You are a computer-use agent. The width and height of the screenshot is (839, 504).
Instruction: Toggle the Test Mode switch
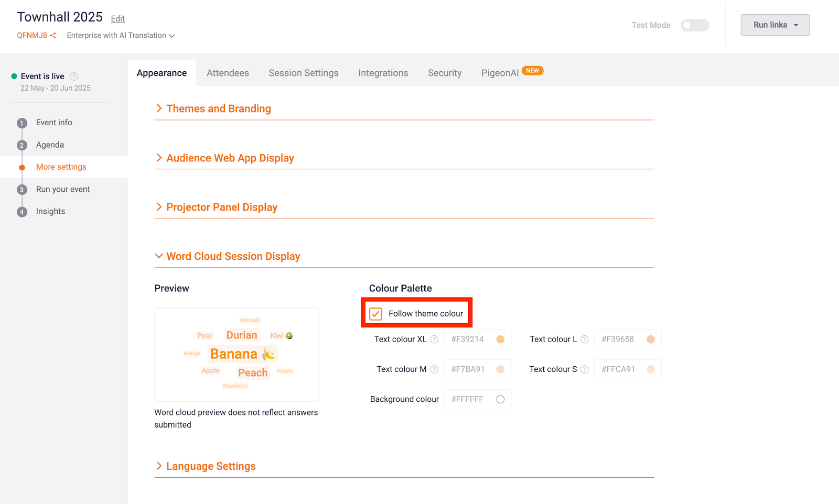[x=694, y=25]
